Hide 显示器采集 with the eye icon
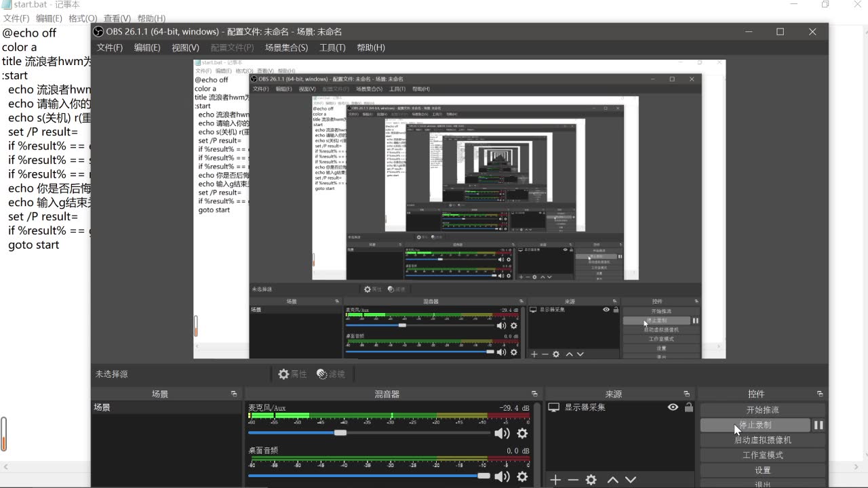Screen dimensions: 868x488 (673, 407)
